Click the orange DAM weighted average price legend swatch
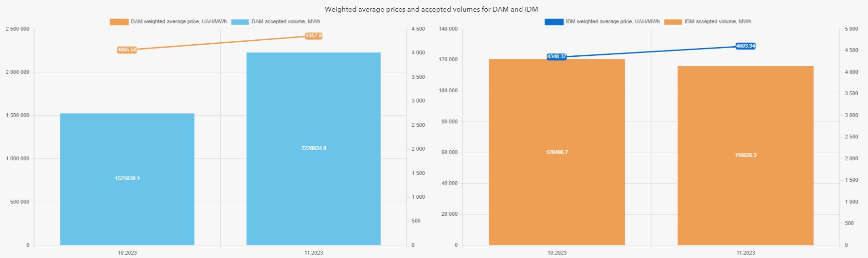Image resolution: width=868 pixels, height=258 pixels. [119, 22]
